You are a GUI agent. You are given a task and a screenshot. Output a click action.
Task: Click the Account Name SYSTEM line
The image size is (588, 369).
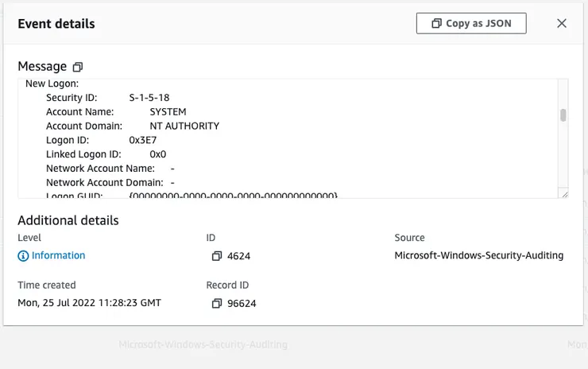(115, 112)
